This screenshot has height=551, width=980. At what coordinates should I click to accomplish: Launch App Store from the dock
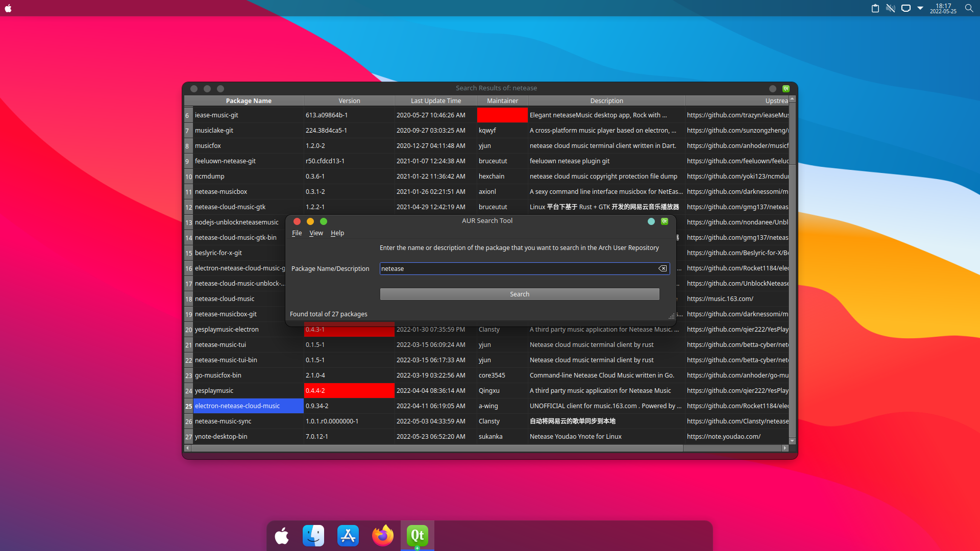tap(348, 536)
